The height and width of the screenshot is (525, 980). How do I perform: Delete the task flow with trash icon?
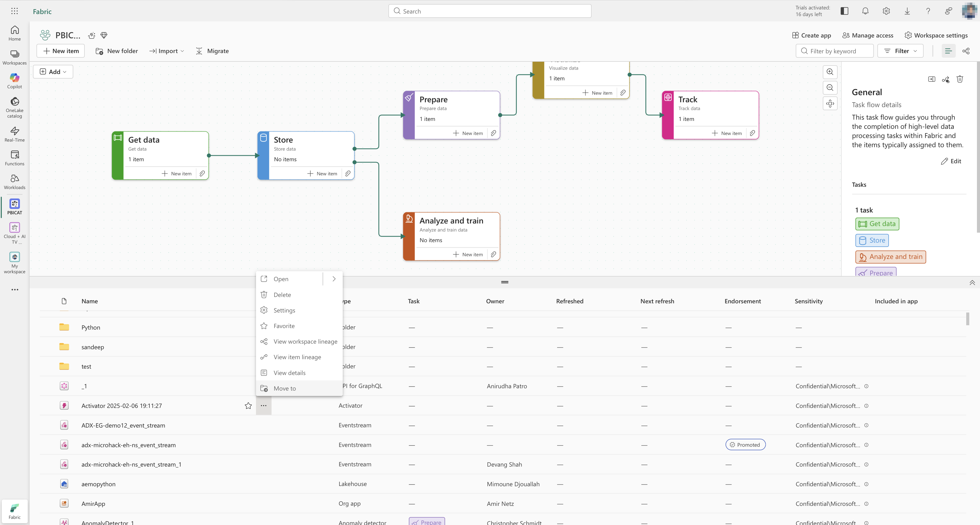pos(960,79)
